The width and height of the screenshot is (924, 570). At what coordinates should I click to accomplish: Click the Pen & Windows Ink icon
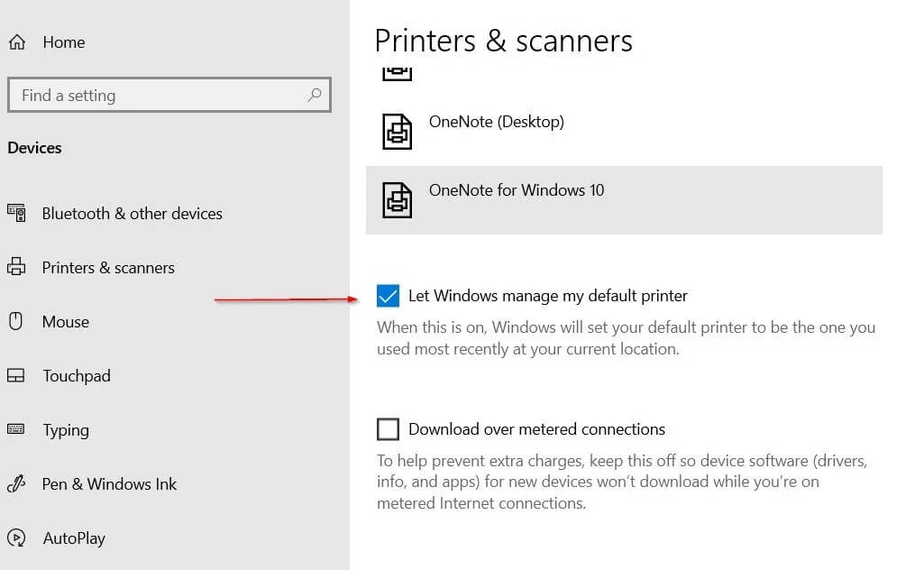[x=16, y=484]
